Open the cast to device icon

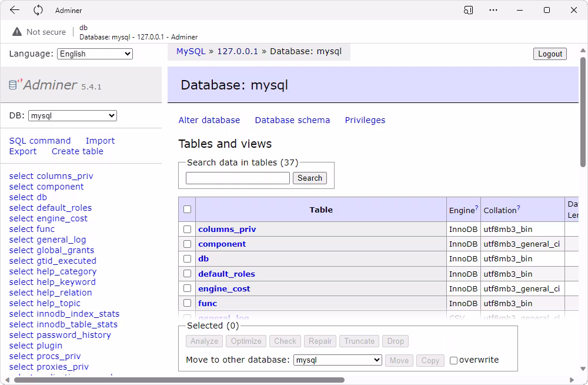coord(468,10)
